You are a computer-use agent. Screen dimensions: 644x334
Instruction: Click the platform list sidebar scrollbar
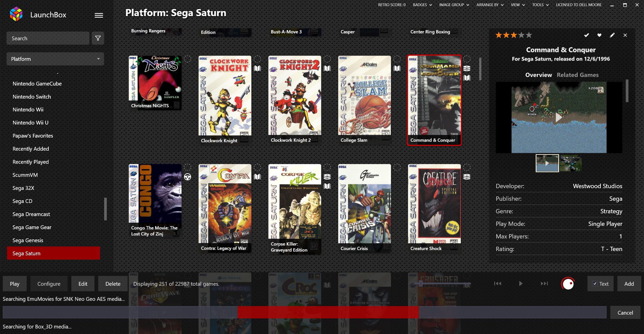[106, 209]
